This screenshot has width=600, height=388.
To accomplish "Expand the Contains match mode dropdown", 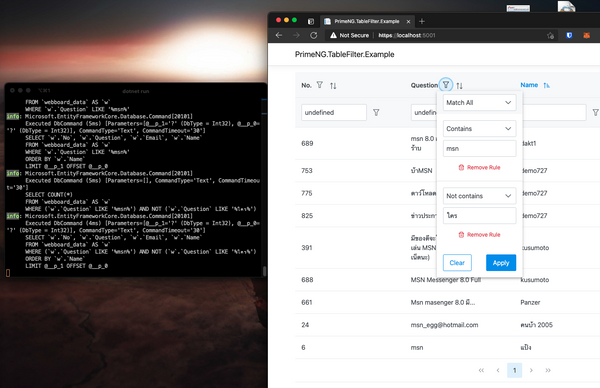I will click(x=479, y=129).
